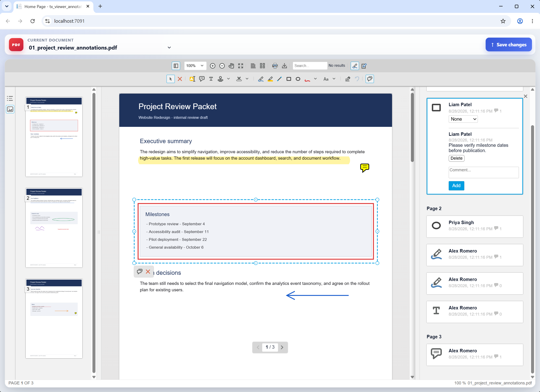Download the document using download icon
Viewport: 540px width, 392px height.
point(284,66)
